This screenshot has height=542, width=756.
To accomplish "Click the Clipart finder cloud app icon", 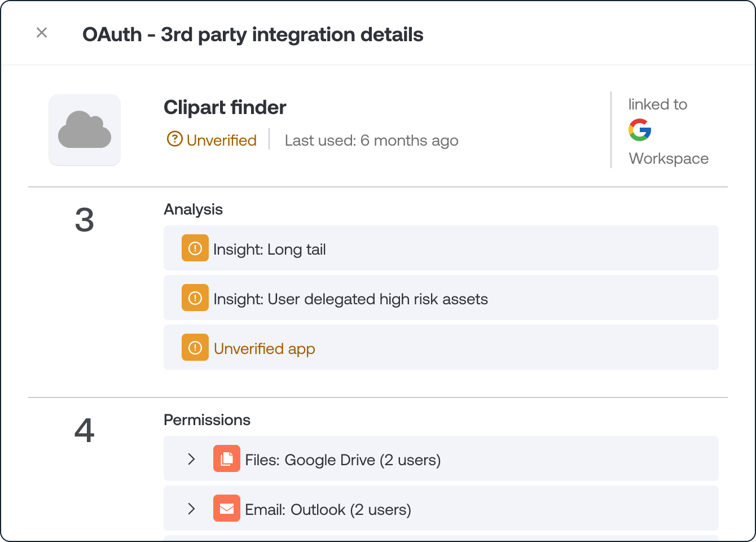I will point(85,130).
